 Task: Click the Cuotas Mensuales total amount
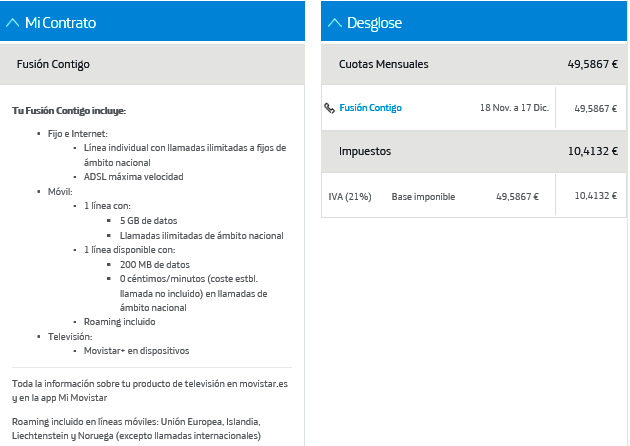coord(592,64)
